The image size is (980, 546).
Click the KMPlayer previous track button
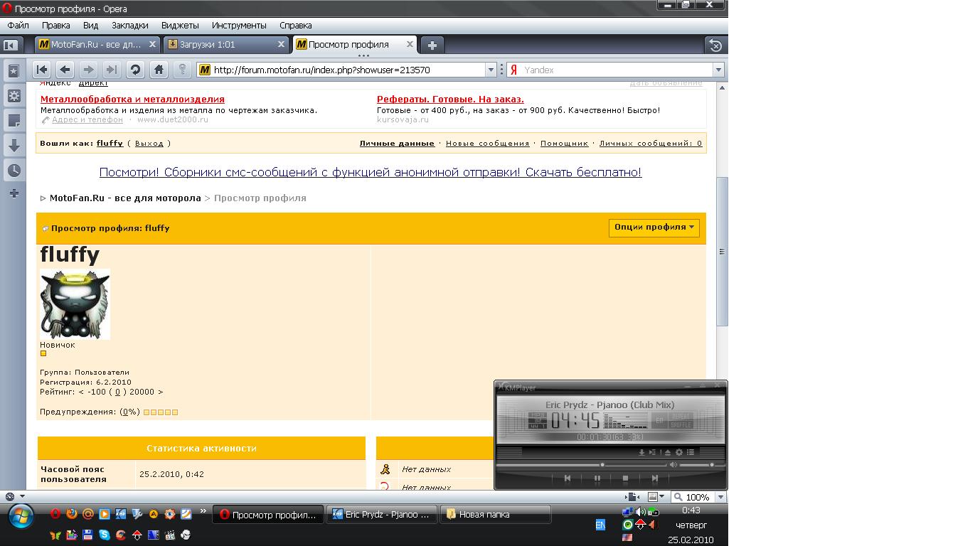568,478
